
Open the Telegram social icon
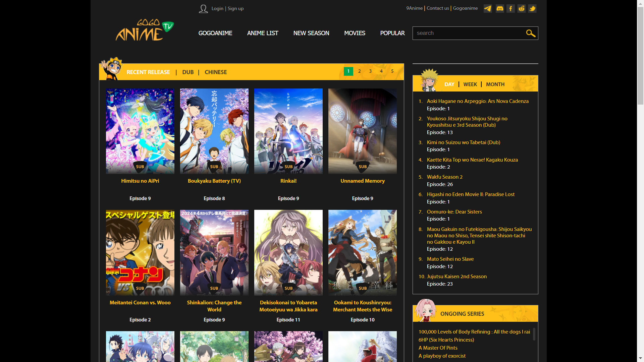[488, 8]
